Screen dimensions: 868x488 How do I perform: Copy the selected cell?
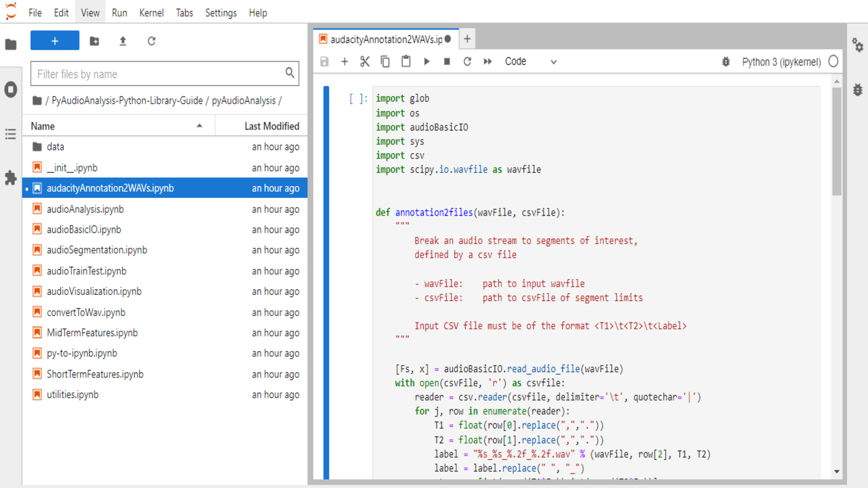(385, 62)
